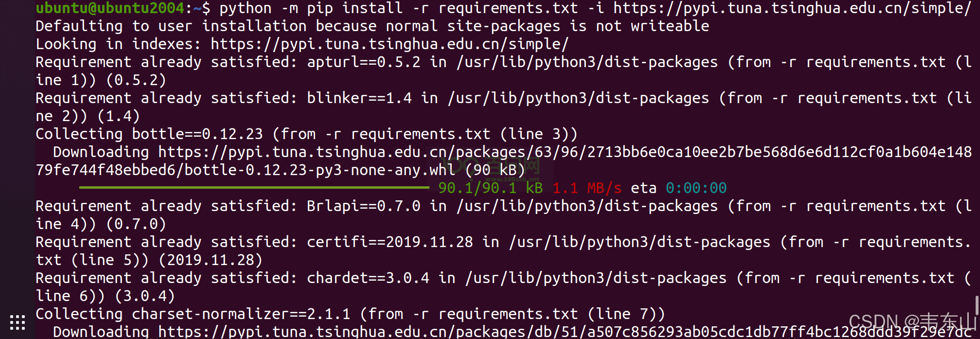Screen dimensions: 980x339
Task: Click the ubuntu@ubuntu2004 shell prompt
Action: coord(110,8)
